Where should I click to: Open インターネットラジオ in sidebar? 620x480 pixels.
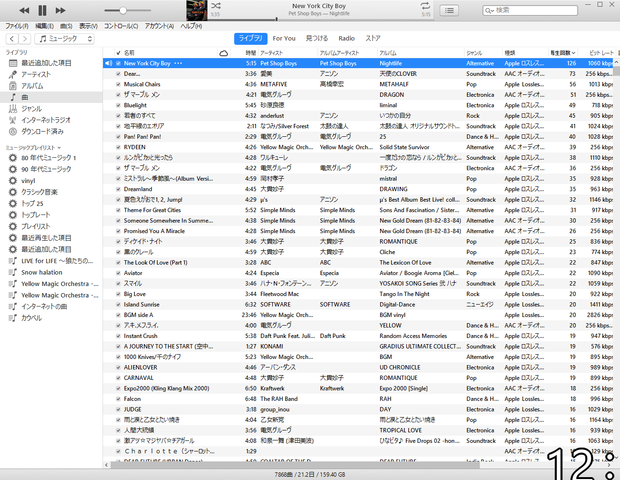click(x=46, y=120)
